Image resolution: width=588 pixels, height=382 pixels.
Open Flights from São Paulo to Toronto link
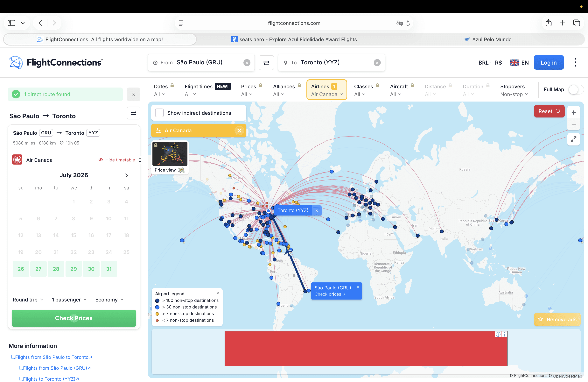coord(52,357)
